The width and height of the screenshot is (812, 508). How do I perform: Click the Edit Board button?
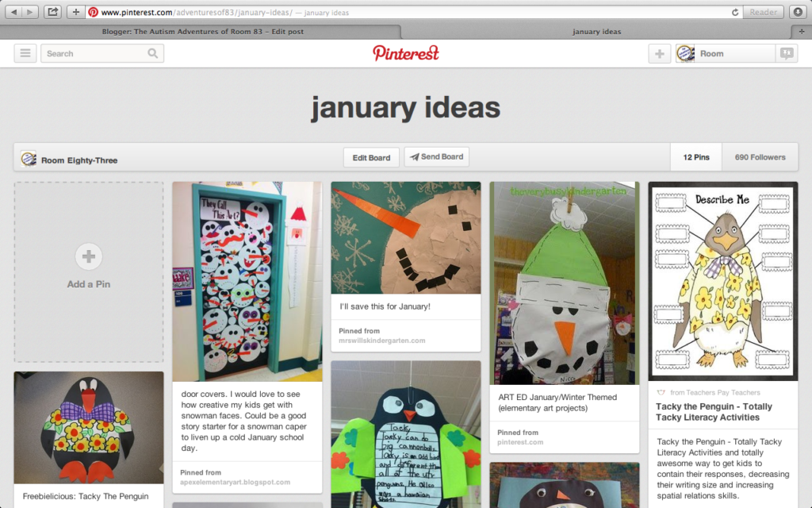tap(371, 158)
